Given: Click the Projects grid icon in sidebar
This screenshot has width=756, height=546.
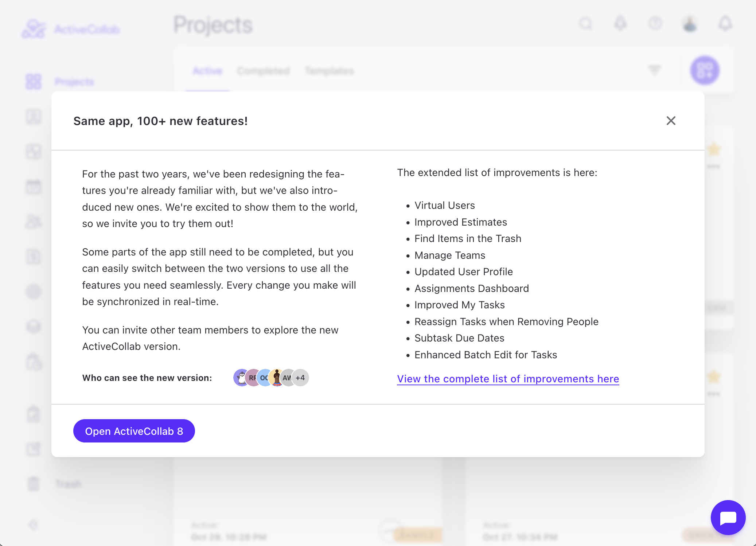Looking at the screenshot, I should [34, 82].
